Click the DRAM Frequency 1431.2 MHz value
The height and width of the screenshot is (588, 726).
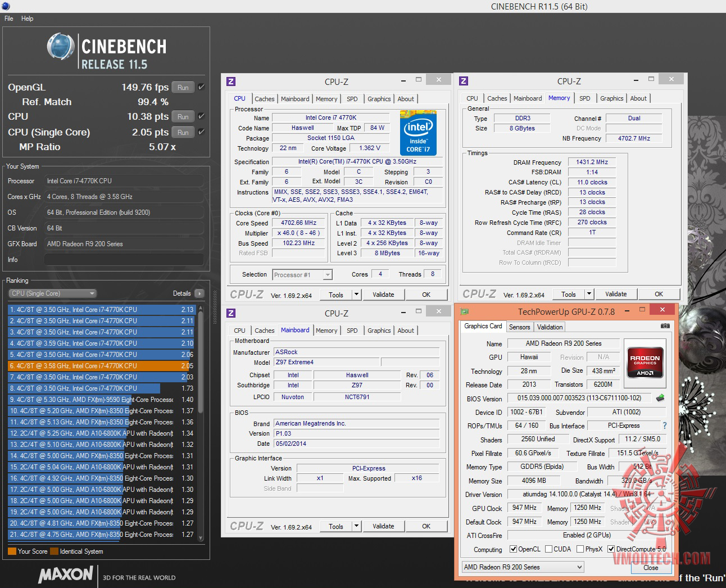tap(592, 162)
